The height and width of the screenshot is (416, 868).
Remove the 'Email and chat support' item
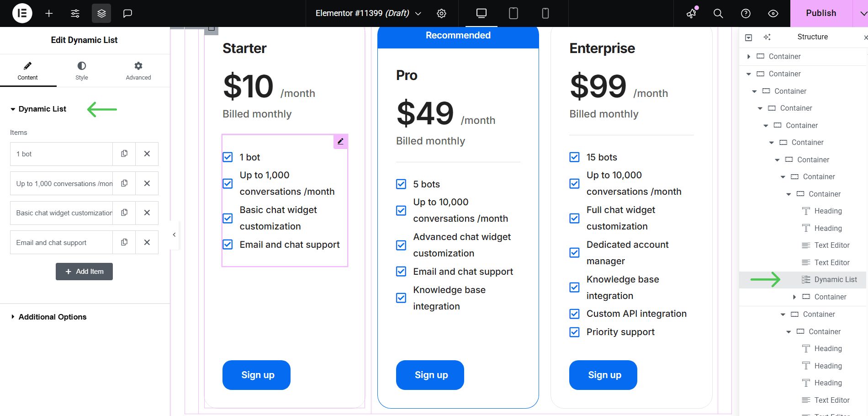tap(147, 242)
